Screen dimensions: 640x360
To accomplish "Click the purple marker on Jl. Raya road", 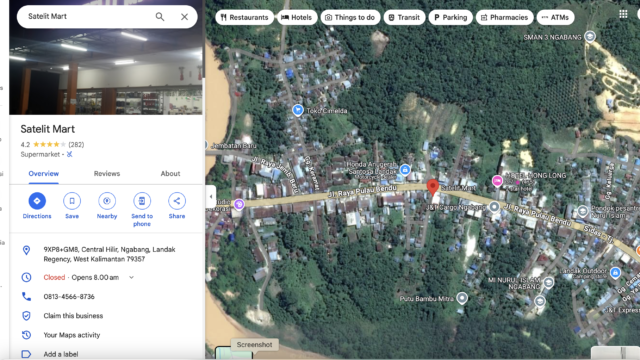I will coord(239,204).
